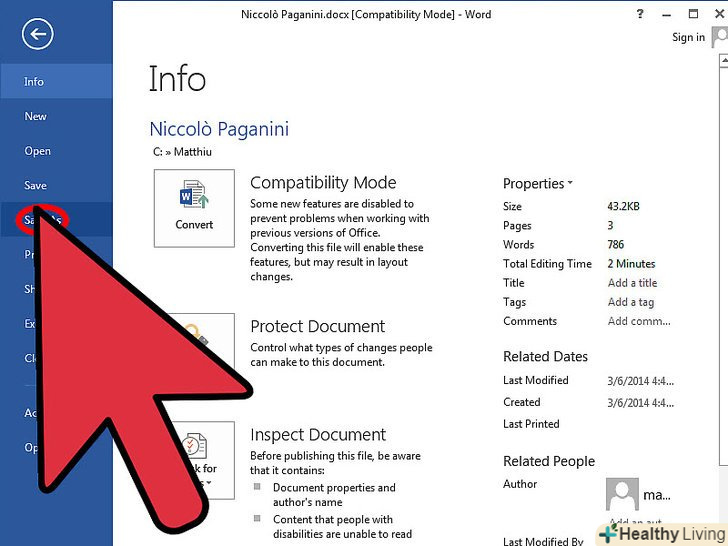Screen dimensions: 728x546
Task: Click the 'Related Dates' heading
Action: pos(546,357)
